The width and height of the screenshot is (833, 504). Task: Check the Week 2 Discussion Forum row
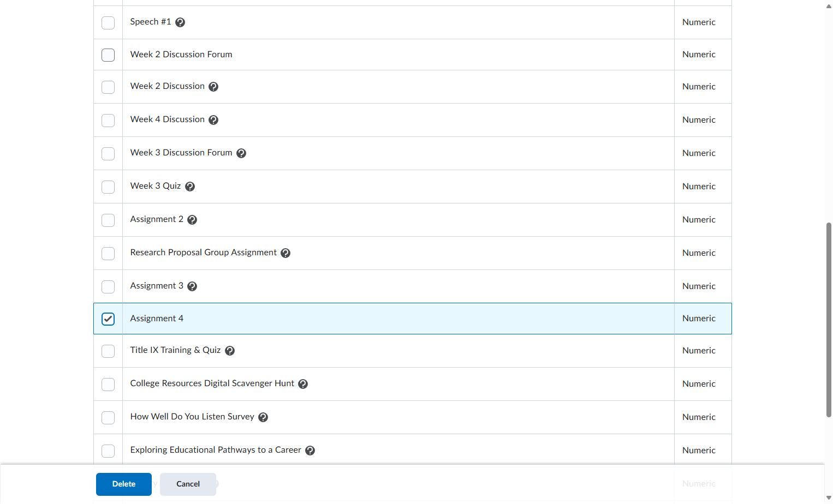(108, 55)
